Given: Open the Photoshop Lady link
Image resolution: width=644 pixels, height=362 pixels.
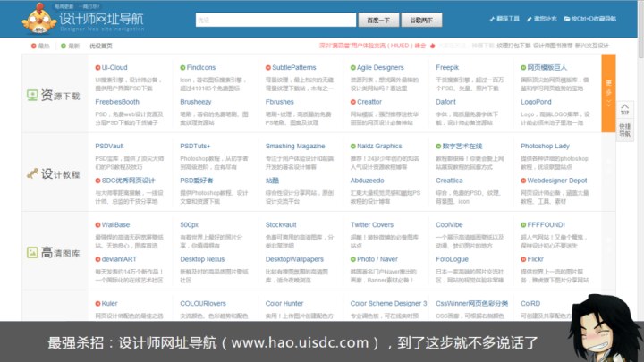Looking at the screenshot, I should (x=545, y=146).
